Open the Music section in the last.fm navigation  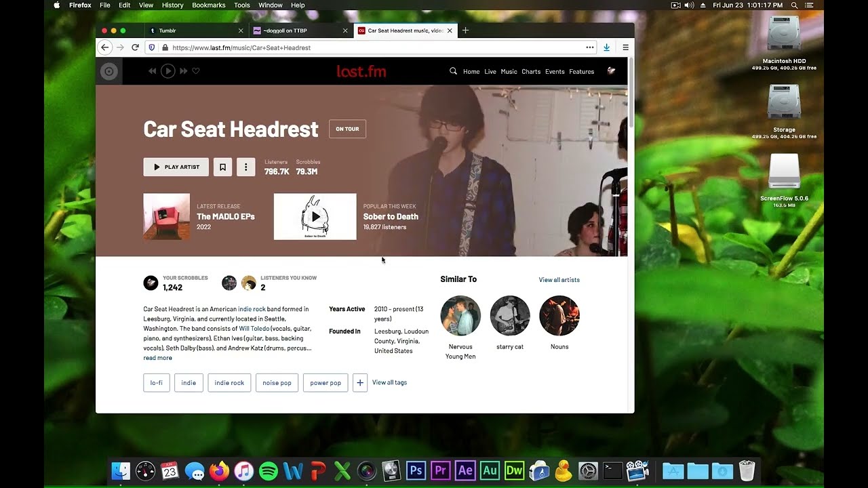click(509, 72)
